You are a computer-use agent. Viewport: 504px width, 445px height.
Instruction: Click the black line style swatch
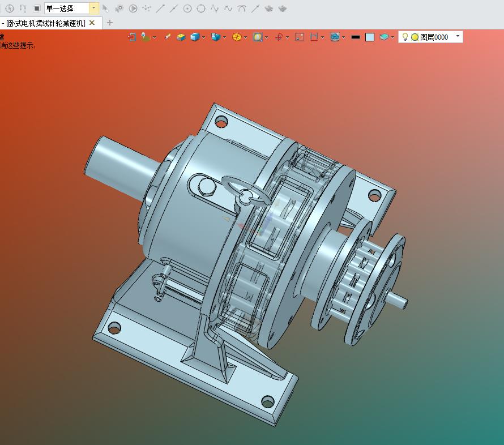point(356,37)
